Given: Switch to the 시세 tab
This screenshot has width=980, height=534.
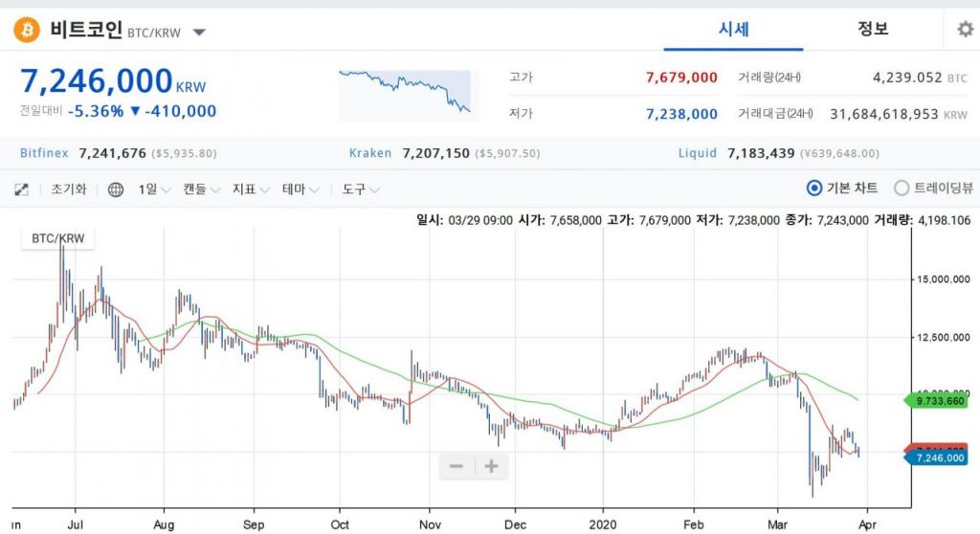Looking at the screenshot, I should pos(733,29).
